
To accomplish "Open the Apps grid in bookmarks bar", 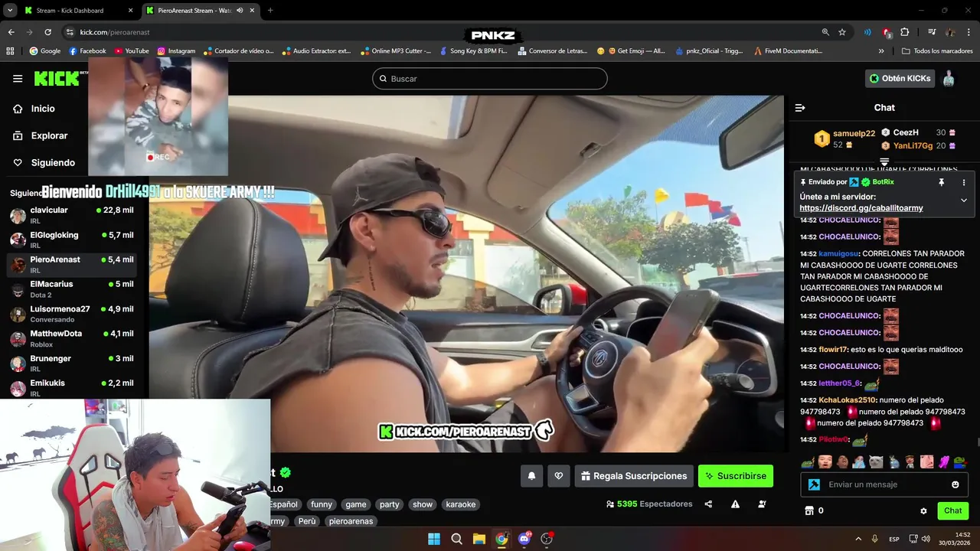I will [x=10, y=51].
